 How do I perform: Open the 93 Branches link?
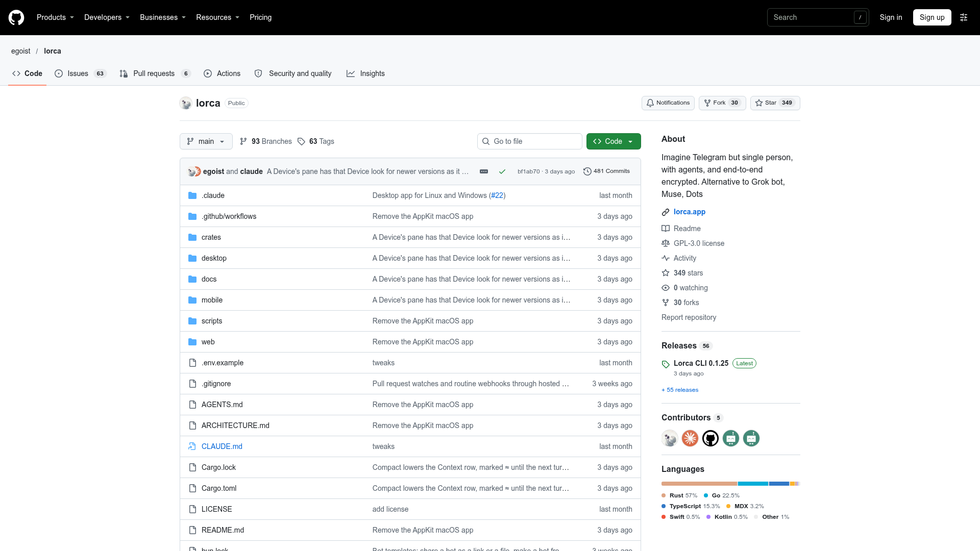point(266,141)
